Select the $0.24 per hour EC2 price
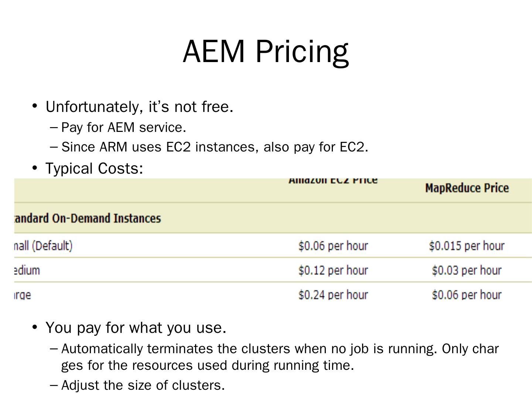The width and height of the screenshot is (532, 399). point(333,295)
